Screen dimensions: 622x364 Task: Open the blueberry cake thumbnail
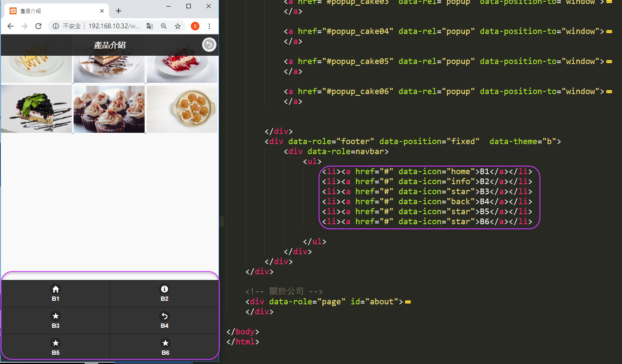coord(36,109)
